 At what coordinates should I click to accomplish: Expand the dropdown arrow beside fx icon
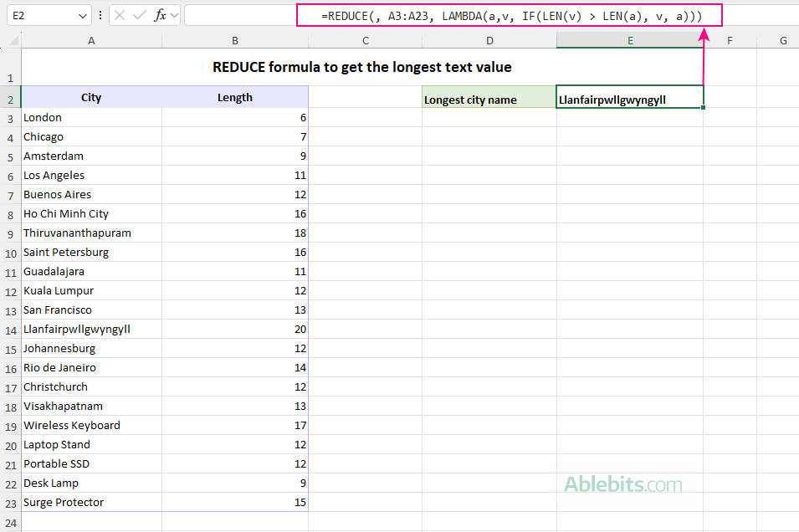pyautogui.click(x=174, y=15)
